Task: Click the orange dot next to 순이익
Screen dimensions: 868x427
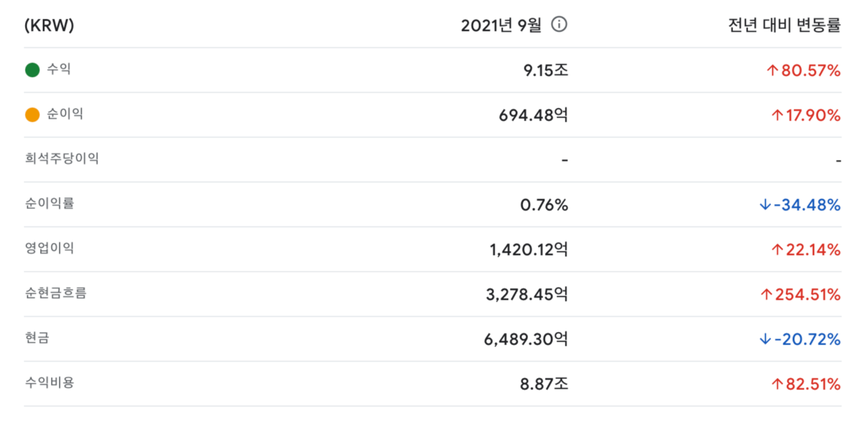Action: (32, 115)
